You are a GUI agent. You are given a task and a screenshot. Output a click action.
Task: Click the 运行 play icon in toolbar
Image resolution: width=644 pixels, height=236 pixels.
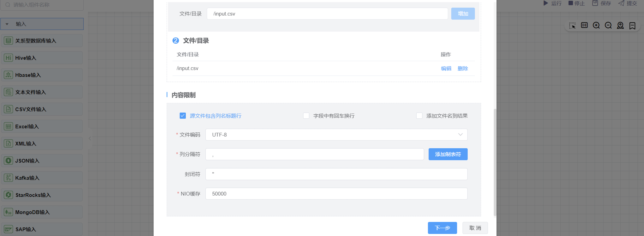click(x=546, y=3)
